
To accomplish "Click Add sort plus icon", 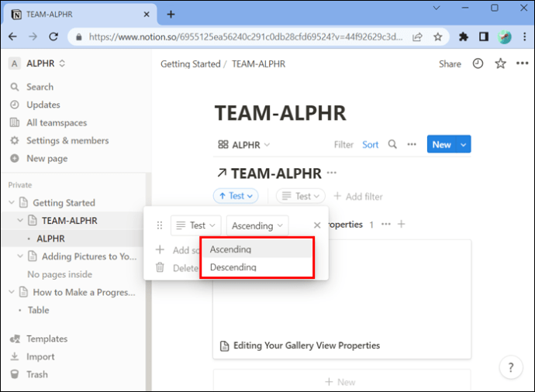I will 160,249.
